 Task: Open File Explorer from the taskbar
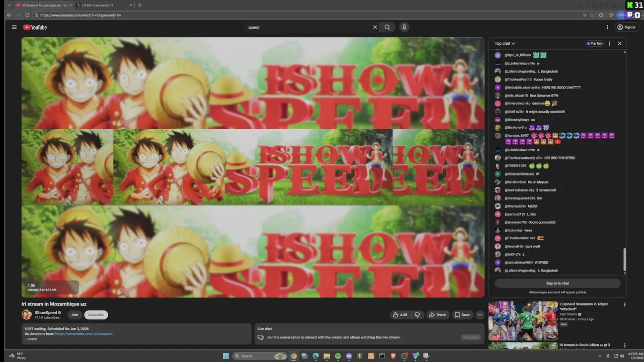327,356
